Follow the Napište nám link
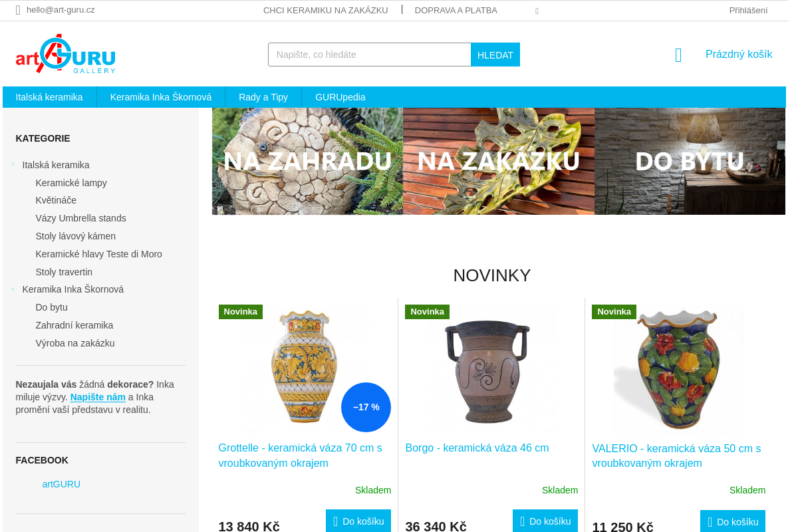Viewport: 798px width, 532px height. pos(98,397)
